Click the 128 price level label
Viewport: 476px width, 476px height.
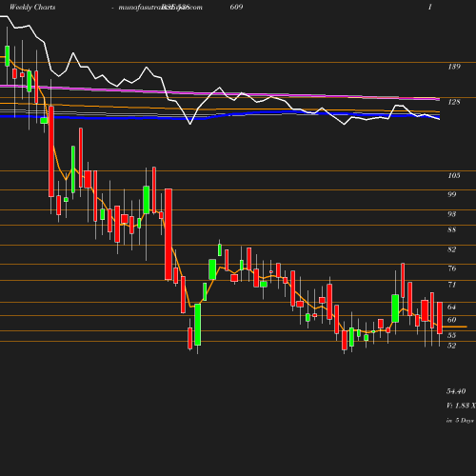[x=454, y=102]
